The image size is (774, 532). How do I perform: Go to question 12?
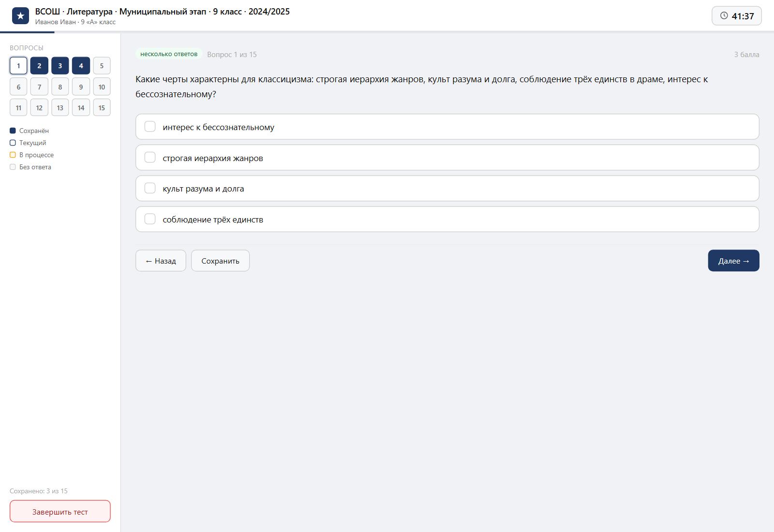click(39, 107)
